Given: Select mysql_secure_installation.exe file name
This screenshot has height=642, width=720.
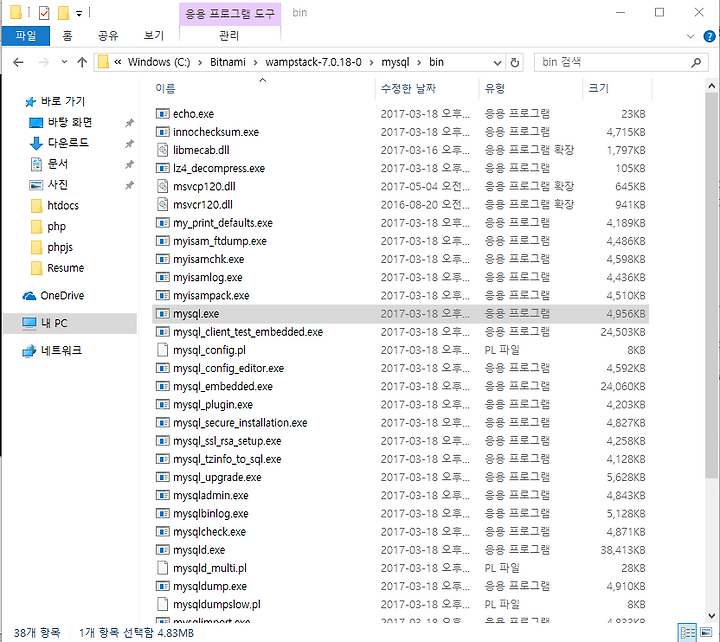Looking at the screenshot, I should click(x=240, y=422).
